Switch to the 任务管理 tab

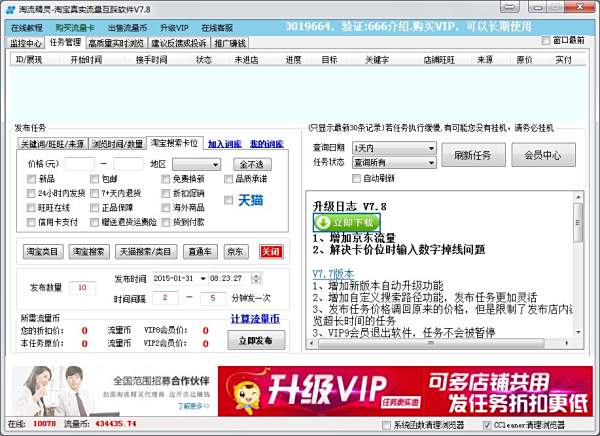click(65, 42)
